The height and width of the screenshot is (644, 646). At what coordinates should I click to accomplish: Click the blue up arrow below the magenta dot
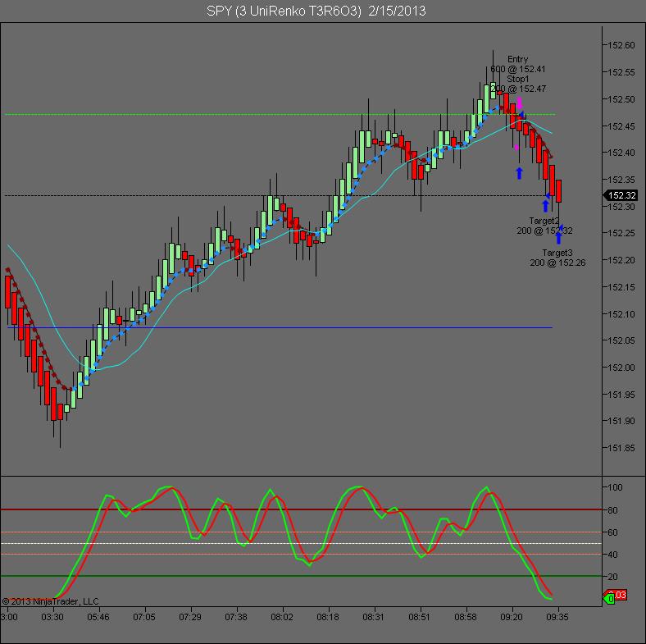point(520,173)
